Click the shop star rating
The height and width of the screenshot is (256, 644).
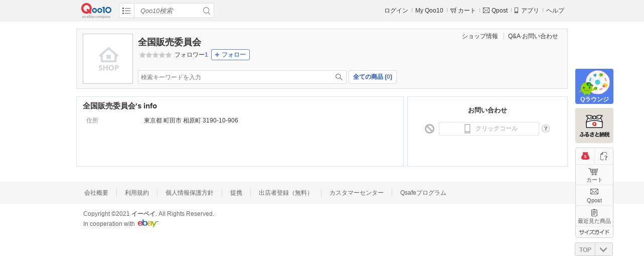(155, 55)
